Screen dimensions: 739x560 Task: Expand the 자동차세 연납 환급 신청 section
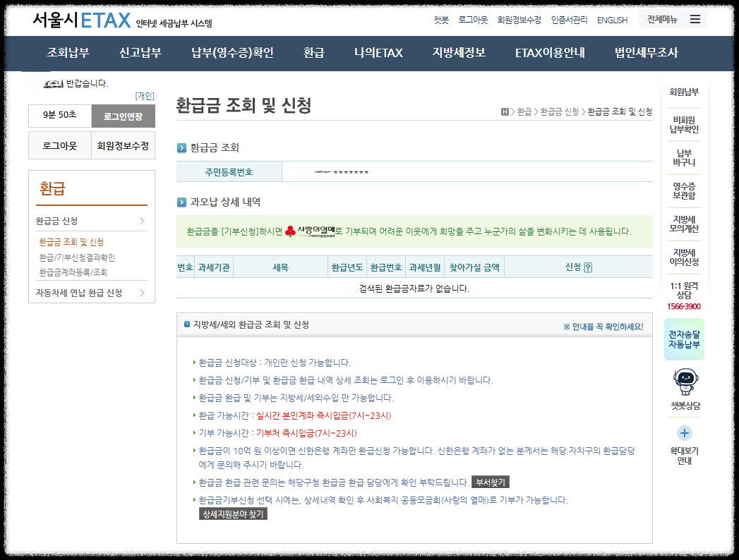tap(92, 293)
